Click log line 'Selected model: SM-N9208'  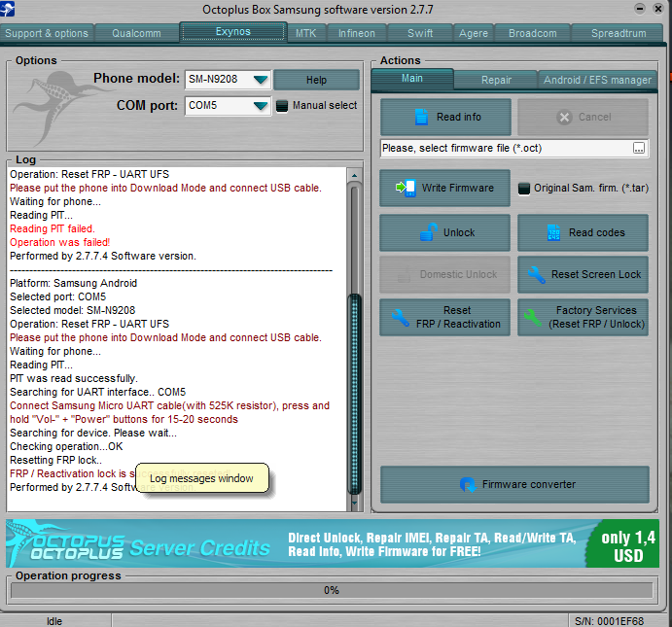pos(72,310)
